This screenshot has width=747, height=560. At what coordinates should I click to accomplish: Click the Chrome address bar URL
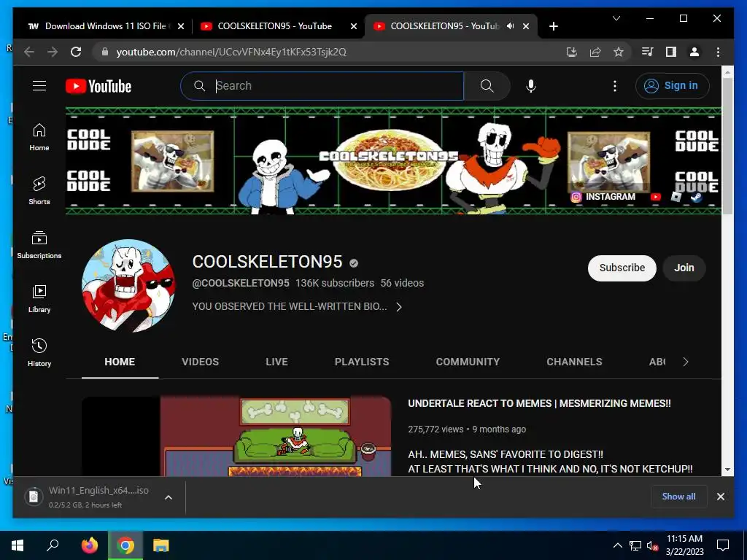pos(231,52)
